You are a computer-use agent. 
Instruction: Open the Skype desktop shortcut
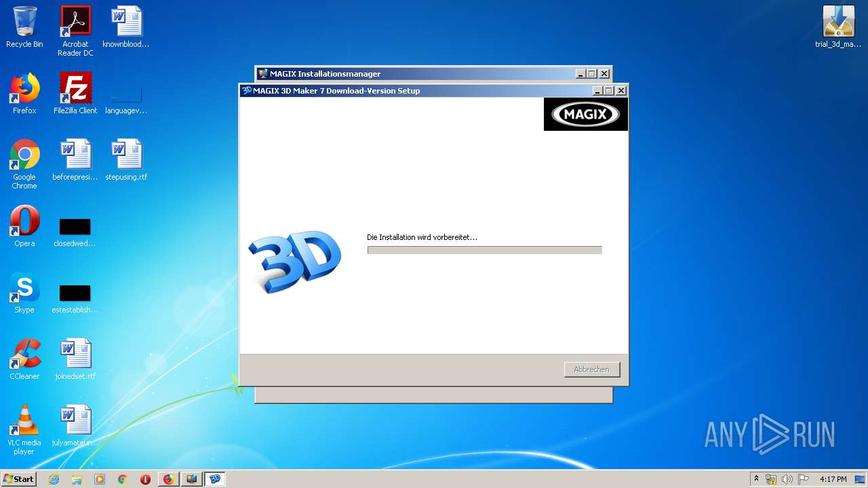[x=24, y=293]
